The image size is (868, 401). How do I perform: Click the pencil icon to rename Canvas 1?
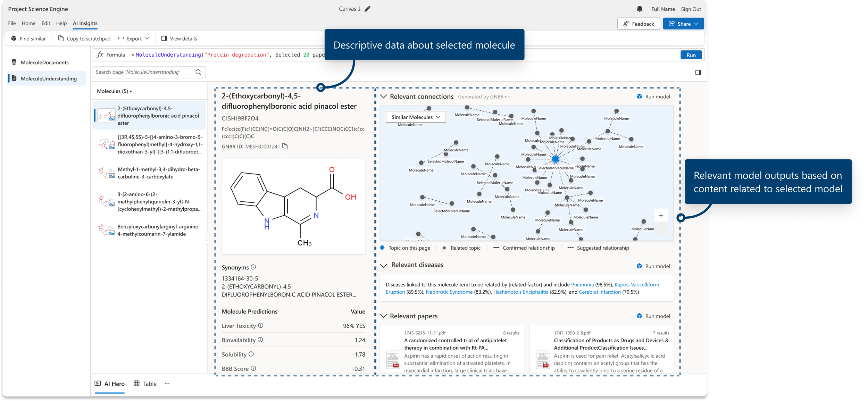(368, 9)
